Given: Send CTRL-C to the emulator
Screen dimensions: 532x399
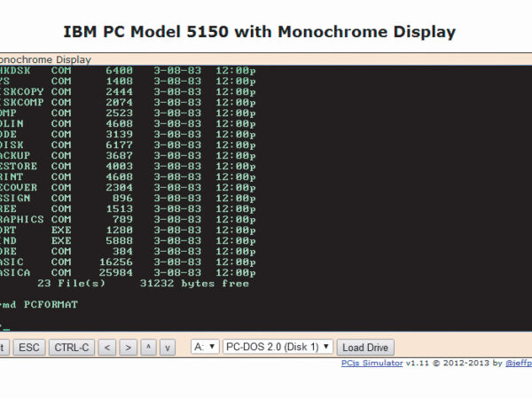Looking at the screenshot, I should click(71, 347).
